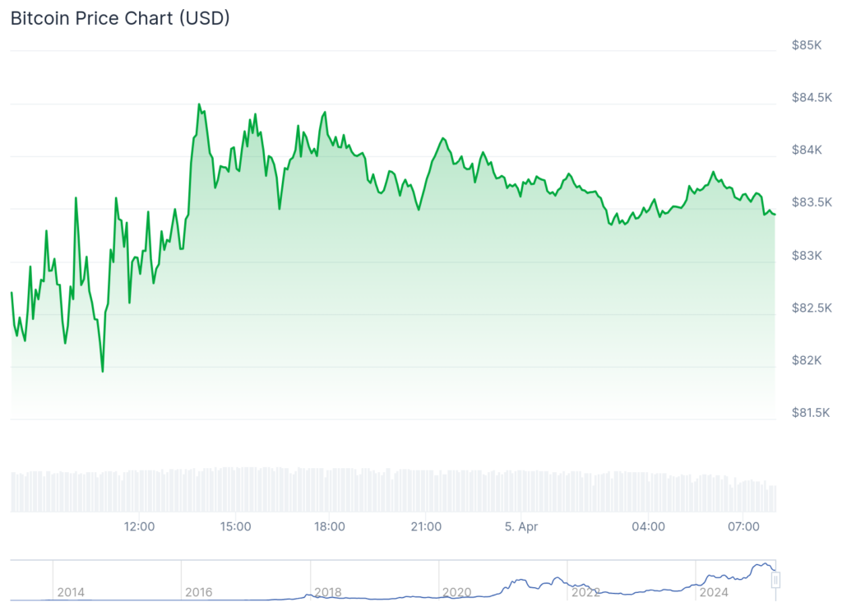Click 2024 on the bottom navigator
The image size is (842, 616).
pyautogui.click(x=713, y=592)
